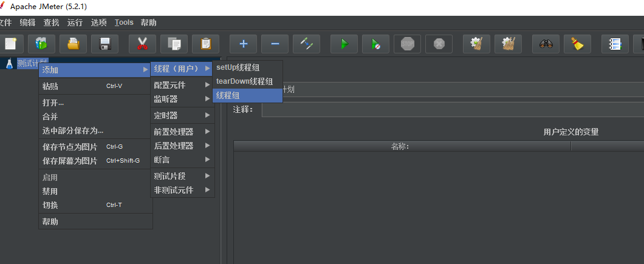Click Start no pauses icon

tap(376, 44)
